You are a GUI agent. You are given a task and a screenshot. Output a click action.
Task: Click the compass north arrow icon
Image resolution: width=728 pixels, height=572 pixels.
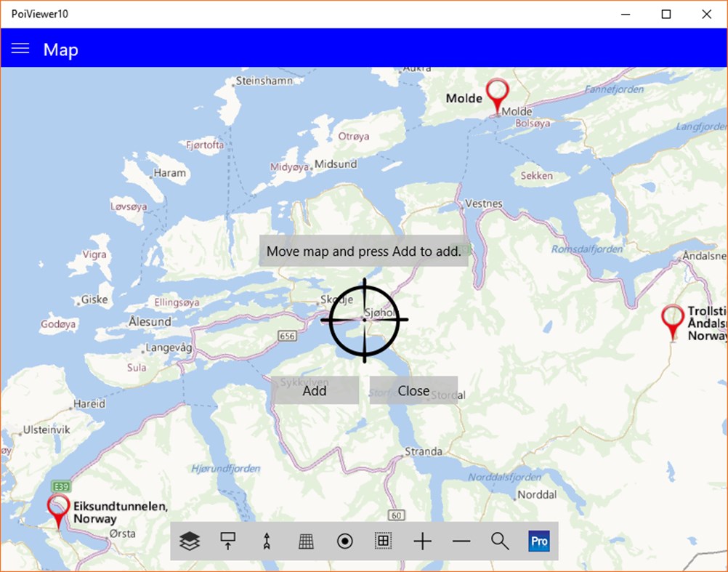(267, 541)
